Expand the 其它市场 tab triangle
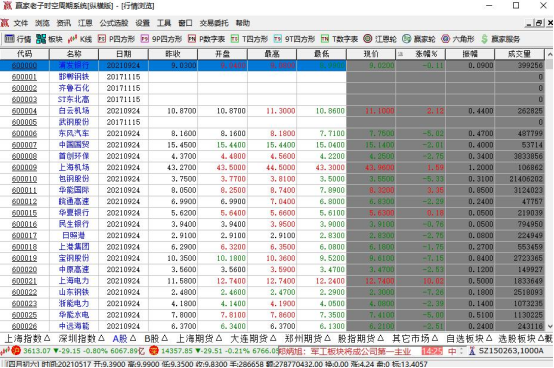 pyautogui.click(x=435, y=338)
